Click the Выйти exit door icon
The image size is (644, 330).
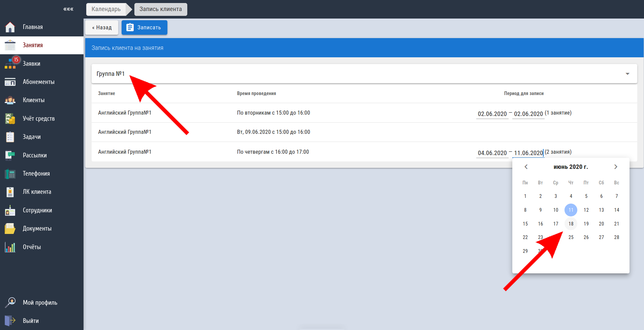coord(10,321)
